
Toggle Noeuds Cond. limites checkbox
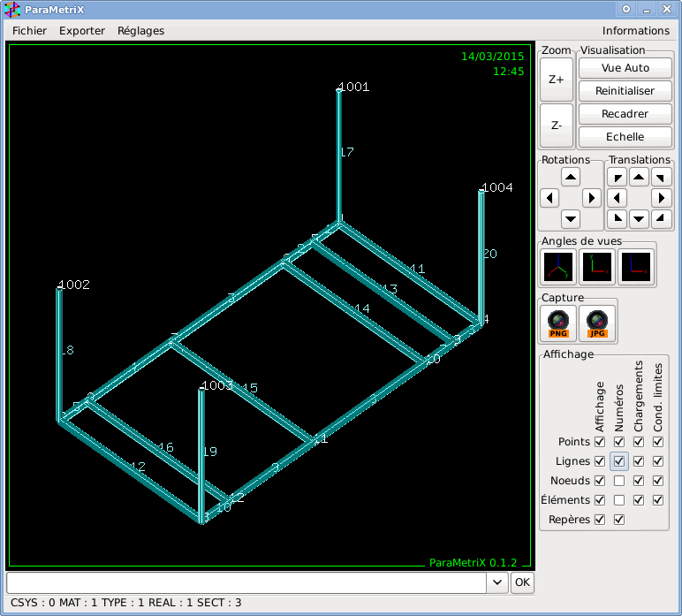click(658, 481)
